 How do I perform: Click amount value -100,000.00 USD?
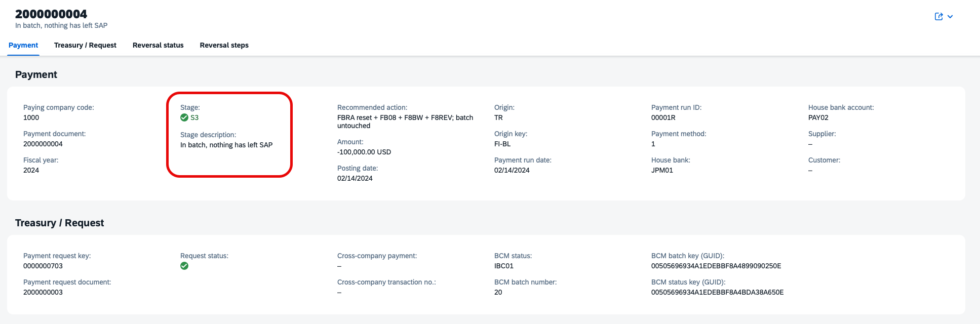pyautogui.click(x=364, y=152)
